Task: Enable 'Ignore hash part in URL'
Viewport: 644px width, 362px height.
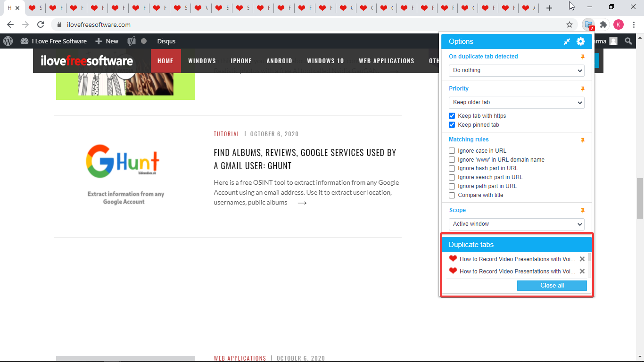Action: 452,168
